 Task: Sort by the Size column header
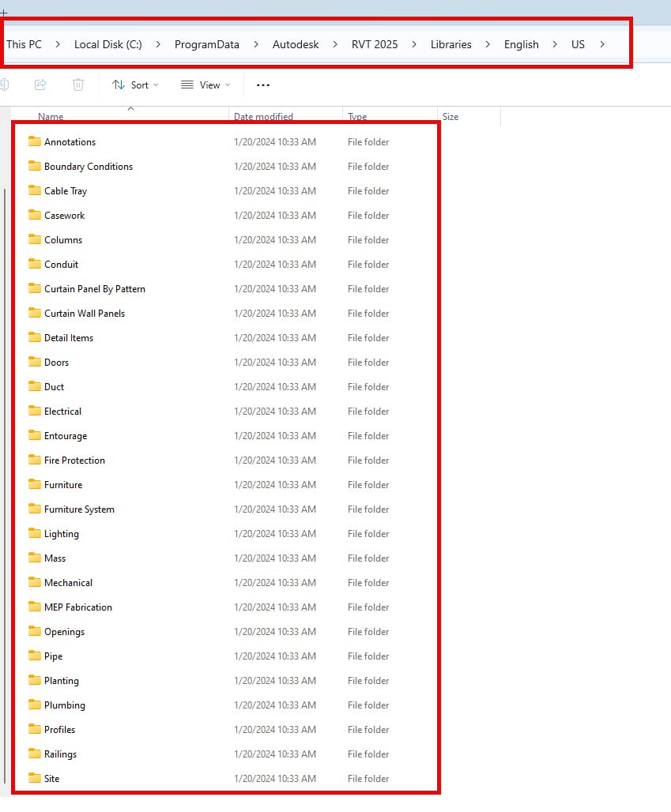coord(450,117)
